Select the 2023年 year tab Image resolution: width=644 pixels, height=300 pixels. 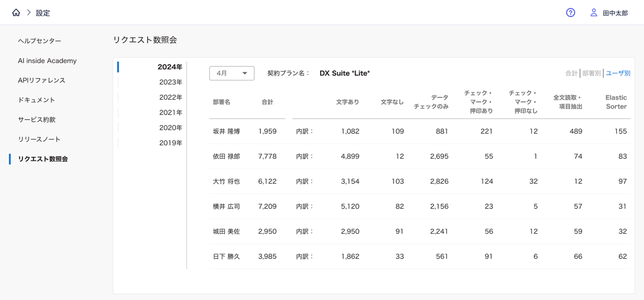click(x=170, y=82)
